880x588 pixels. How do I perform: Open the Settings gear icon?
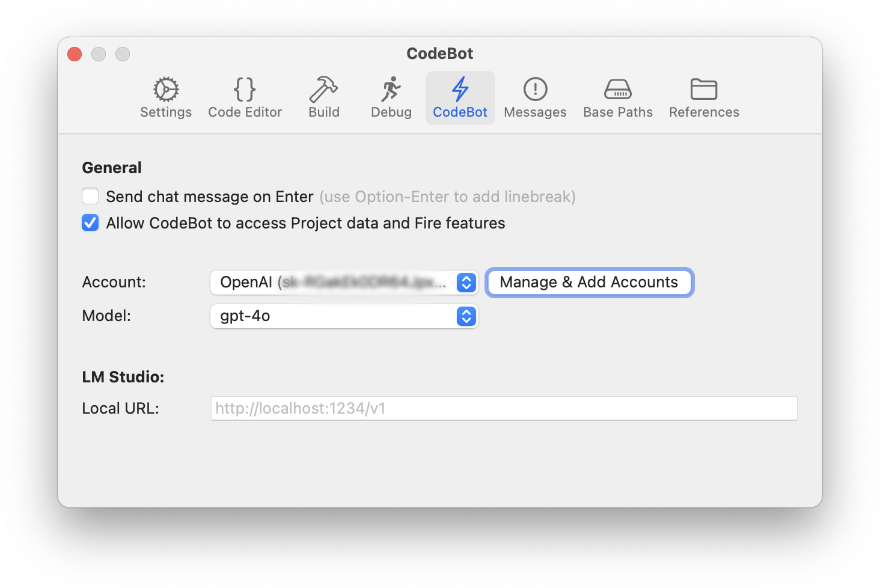pyautogui.click(x=166, y=90)
